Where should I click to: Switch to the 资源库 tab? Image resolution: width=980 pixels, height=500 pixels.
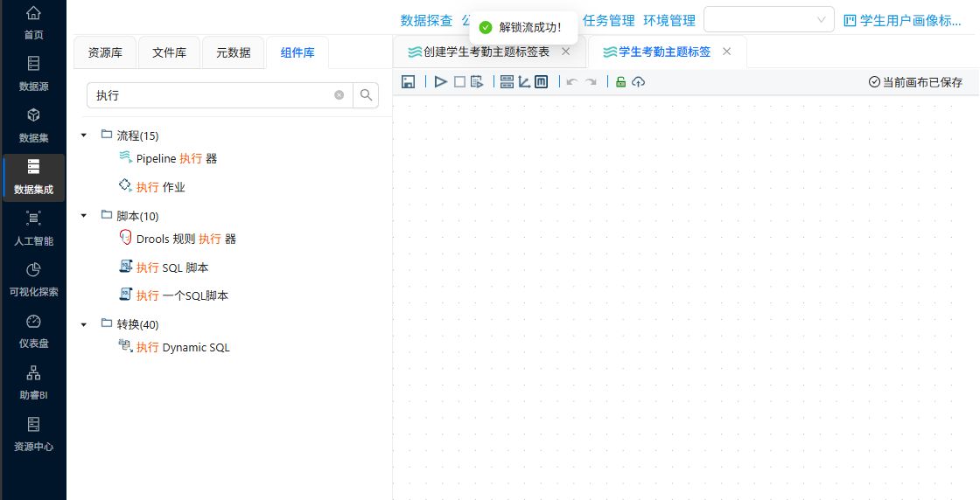(105, 52)
